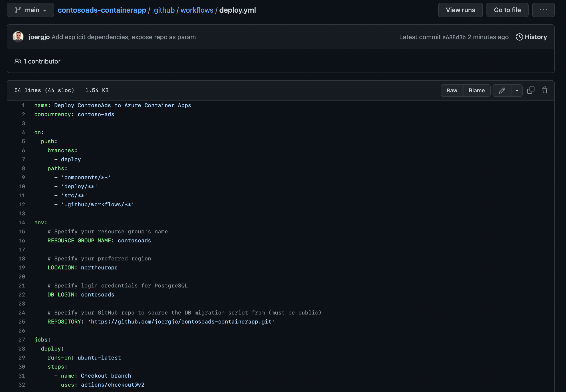Click the Blame view button
Viewport: 566px width, 392px height.
(x=477, y=90)
